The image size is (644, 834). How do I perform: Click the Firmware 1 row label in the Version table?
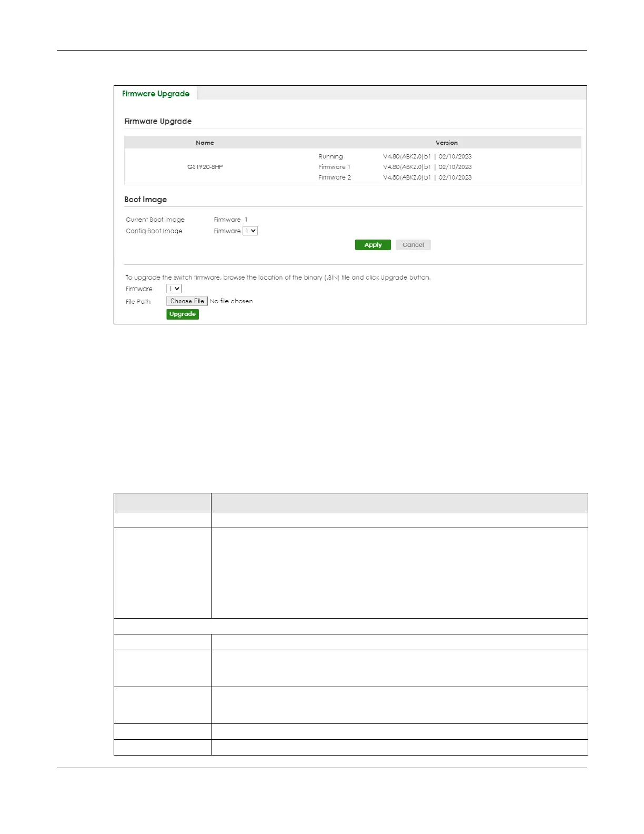point(335,167)
